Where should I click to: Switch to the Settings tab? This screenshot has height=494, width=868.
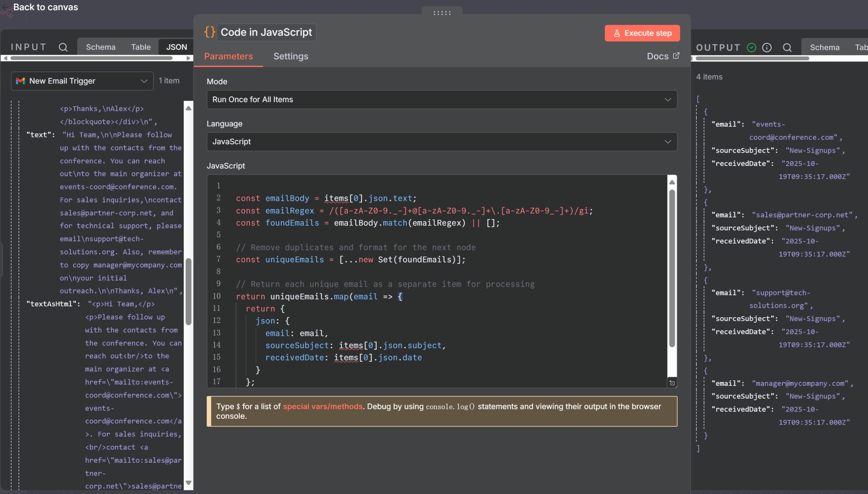tap(291, 56)
